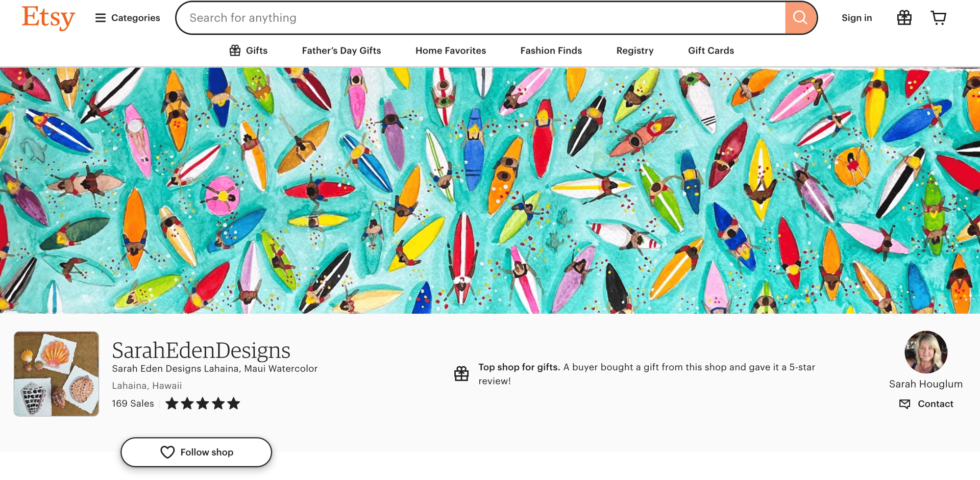This screenshot has width=980, height=480.
Task: Open the Registry link
Action: point(635,50)
